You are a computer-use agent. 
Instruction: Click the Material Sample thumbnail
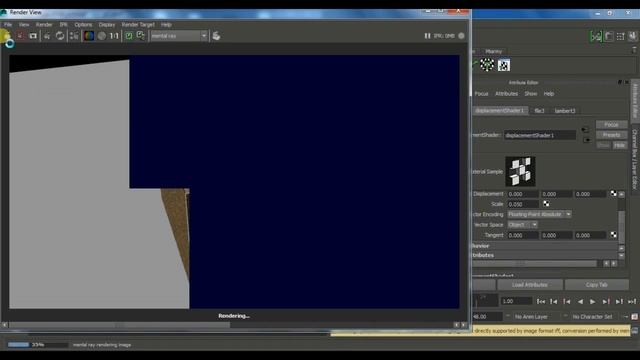520,171
